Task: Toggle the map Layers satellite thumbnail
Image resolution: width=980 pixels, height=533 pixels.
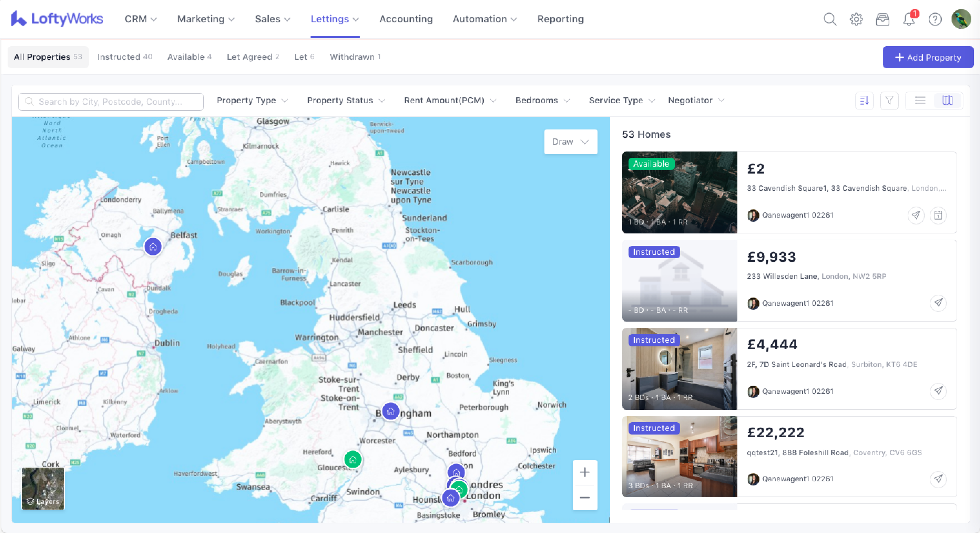Action: [43, 489]
